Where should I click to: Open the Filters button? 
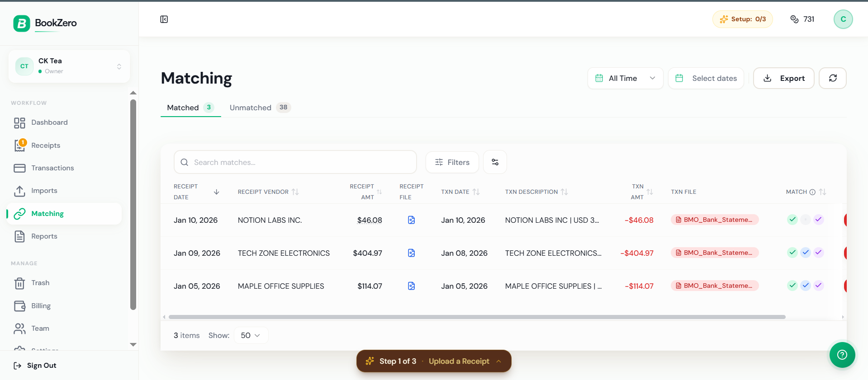point(452,162)
